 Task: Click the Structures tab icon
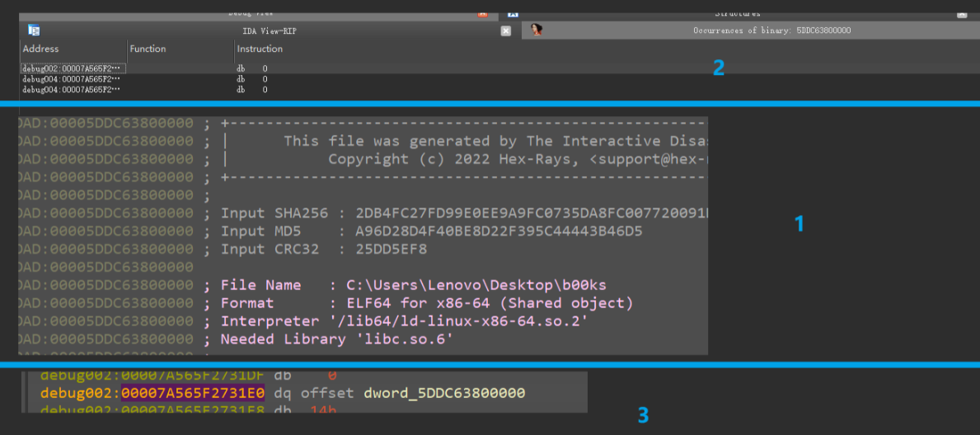tap(513, 13)
